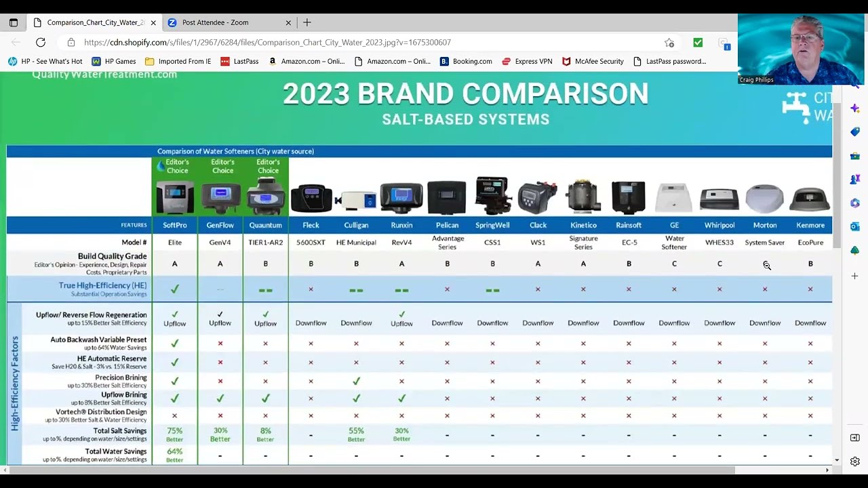Open Shopping tag sidebar icon

pyautogui.click(x=855, y=132)
